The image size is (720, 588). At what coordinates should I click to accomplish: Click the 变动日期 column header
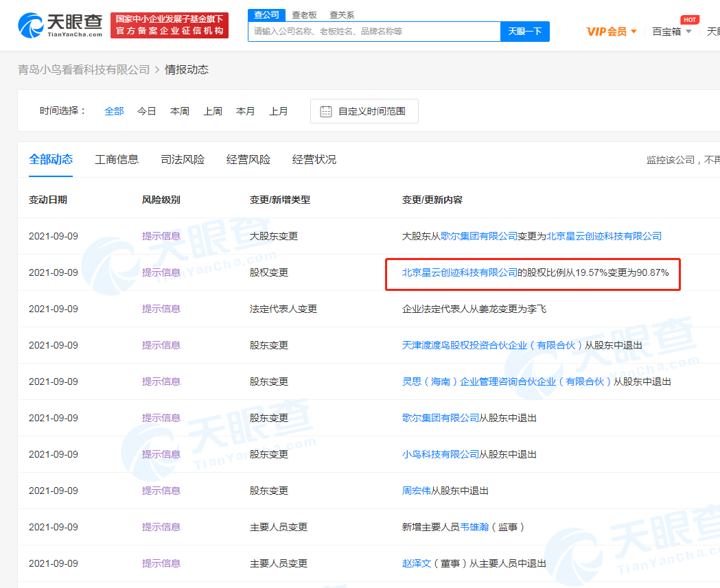48,200
